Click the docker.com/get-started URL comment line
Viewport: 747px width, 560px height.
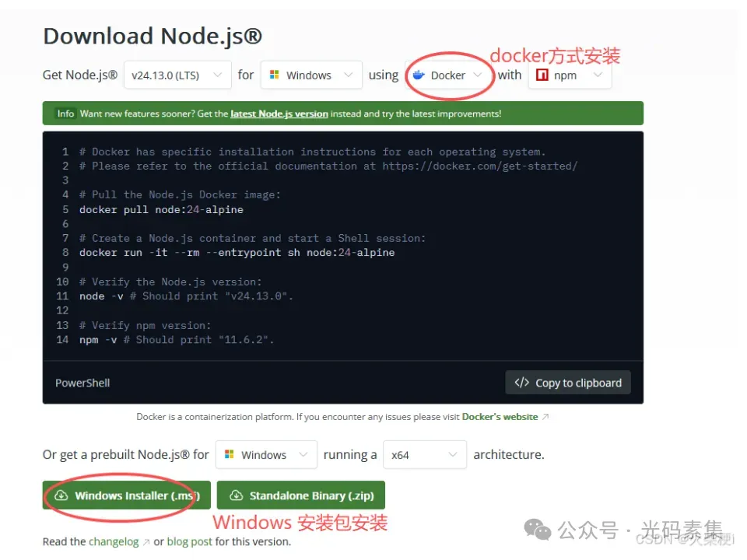(x=328, y=166)
